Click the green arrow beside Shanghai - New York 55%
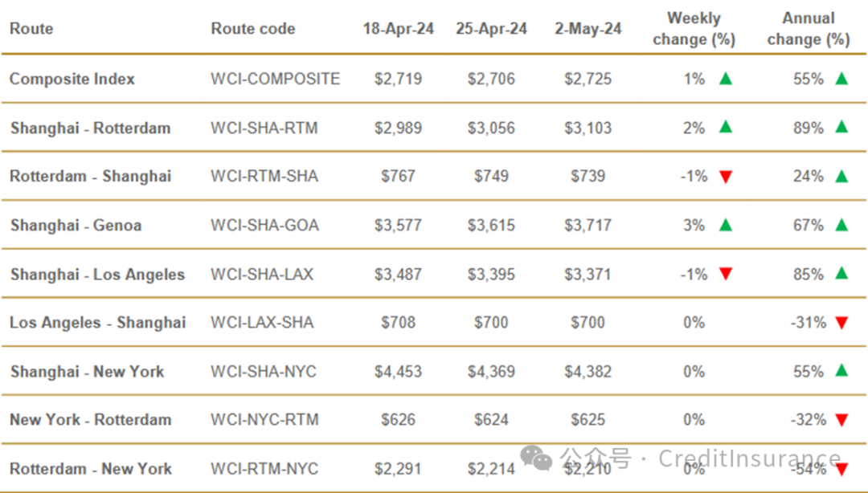This screenshot has height=493, width=868. tap(841, 371)
